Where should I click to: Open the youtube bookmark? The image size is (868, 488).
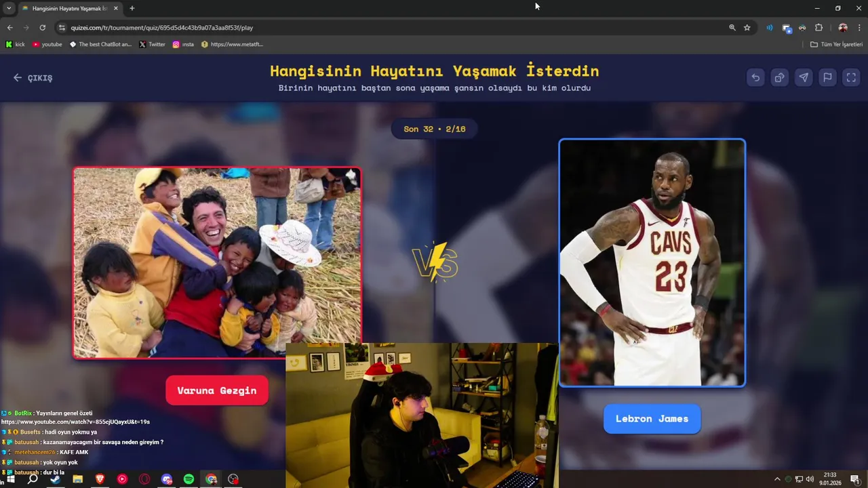point(47,44)
